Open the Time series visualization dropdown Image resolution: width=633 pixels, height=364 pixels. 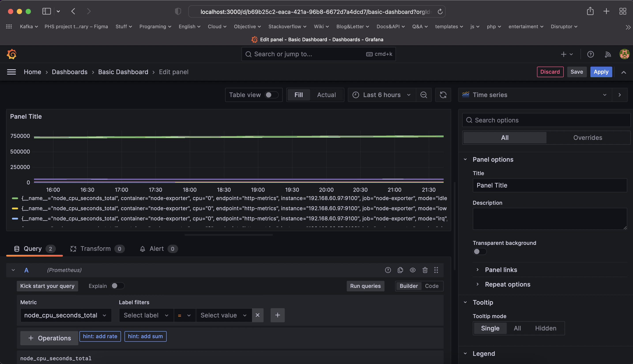tap(535, 95)
